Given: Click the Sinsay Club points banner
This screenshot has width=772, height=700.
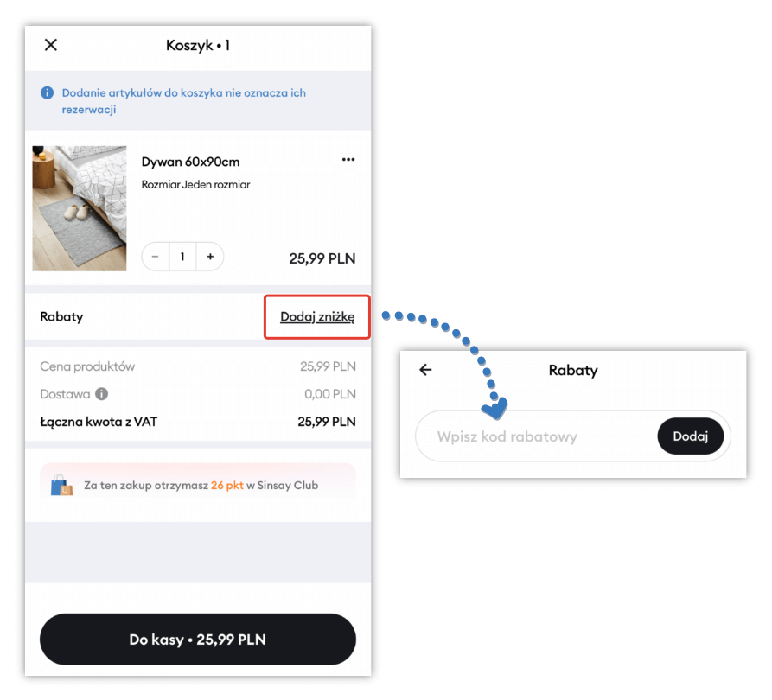Looking at the screenshot, I should pyautogui.click(x=198, y=486).
